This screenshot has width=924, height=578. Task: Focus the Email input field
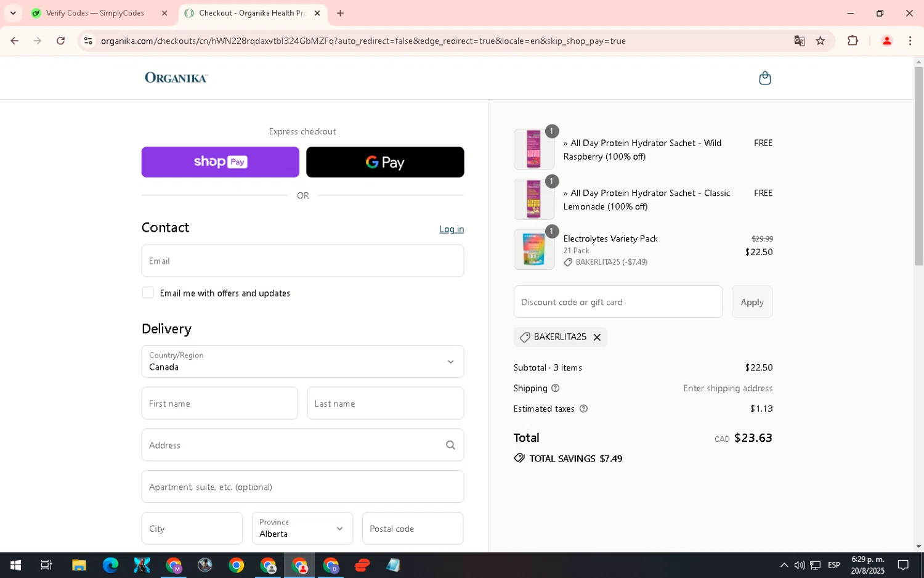302,261
